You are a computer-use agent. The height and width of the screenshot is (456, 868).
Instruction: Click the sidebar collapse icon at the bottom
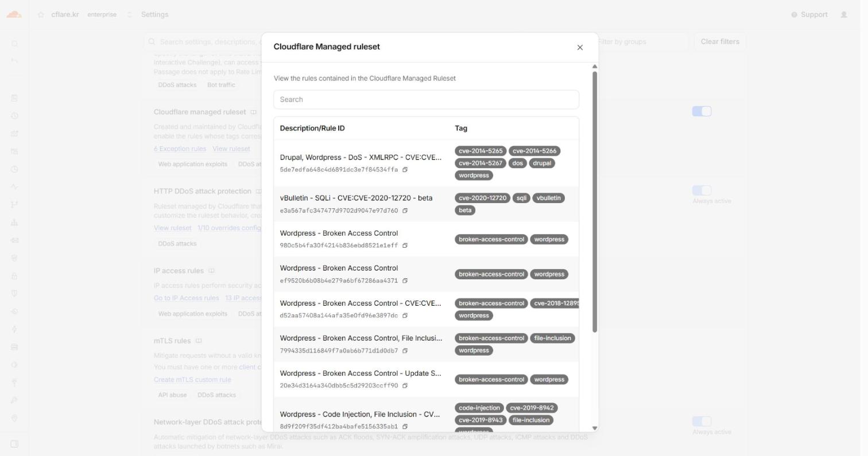pyautogui.click(x=14, y=443)
